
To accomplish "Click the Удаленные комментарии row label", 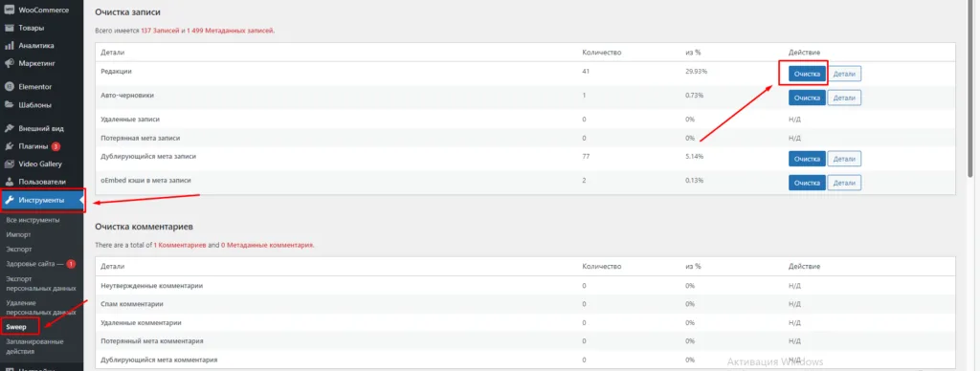I will (142, 323).
